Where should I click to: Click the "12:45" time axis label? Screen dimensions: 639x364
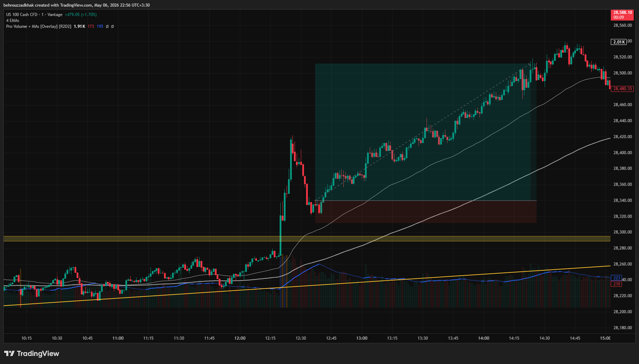(331, 338)
